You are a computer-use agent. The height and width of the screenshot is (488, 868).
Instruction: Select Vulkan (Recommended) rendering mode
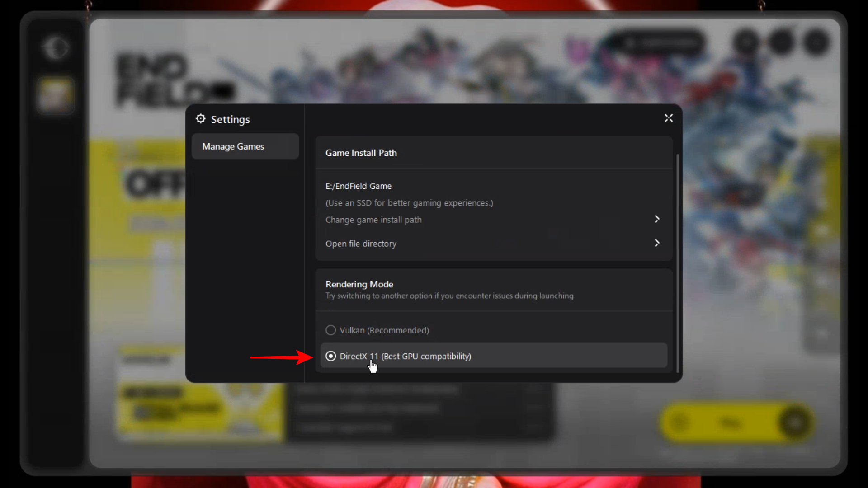click(331, 330)
